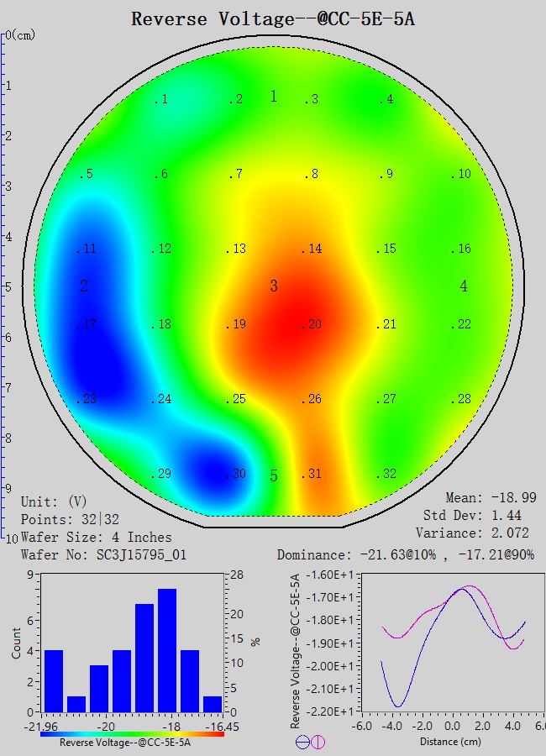Select measurement point 11 on the left side
Screen dimensions: 546x756
tap(87, 249)
